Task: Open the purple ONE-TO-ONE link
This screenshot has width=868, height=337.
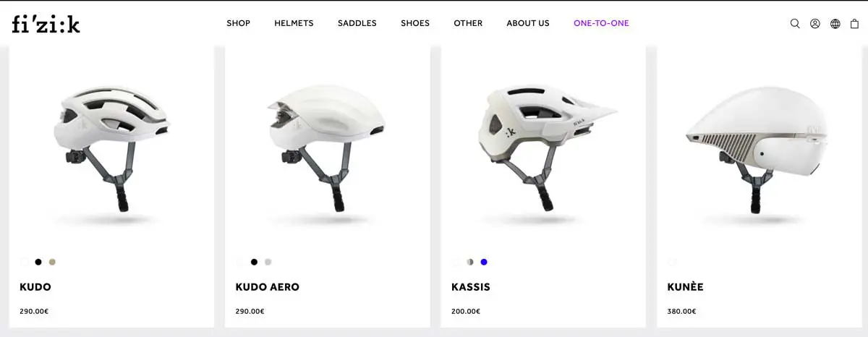Action: click(601, 23)
